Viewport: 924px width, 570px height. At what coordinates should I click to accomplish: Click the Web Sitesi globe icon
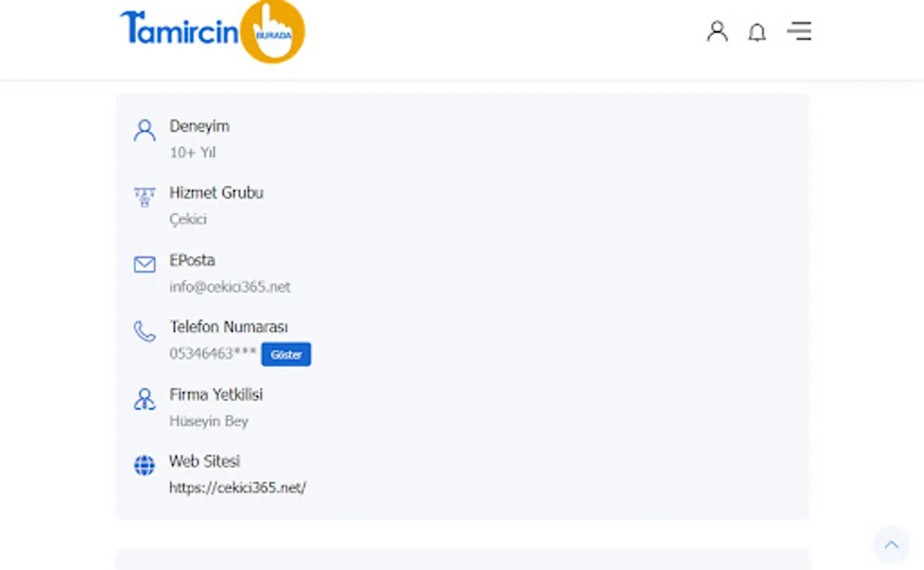pyautogui.click(x=144, y=465)
